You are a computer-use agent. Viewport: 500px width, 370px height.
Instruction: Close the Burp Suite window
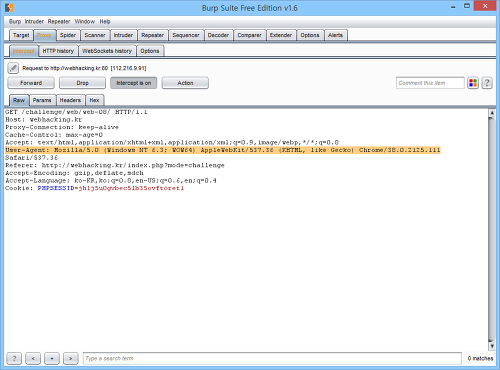click(485, 6)
